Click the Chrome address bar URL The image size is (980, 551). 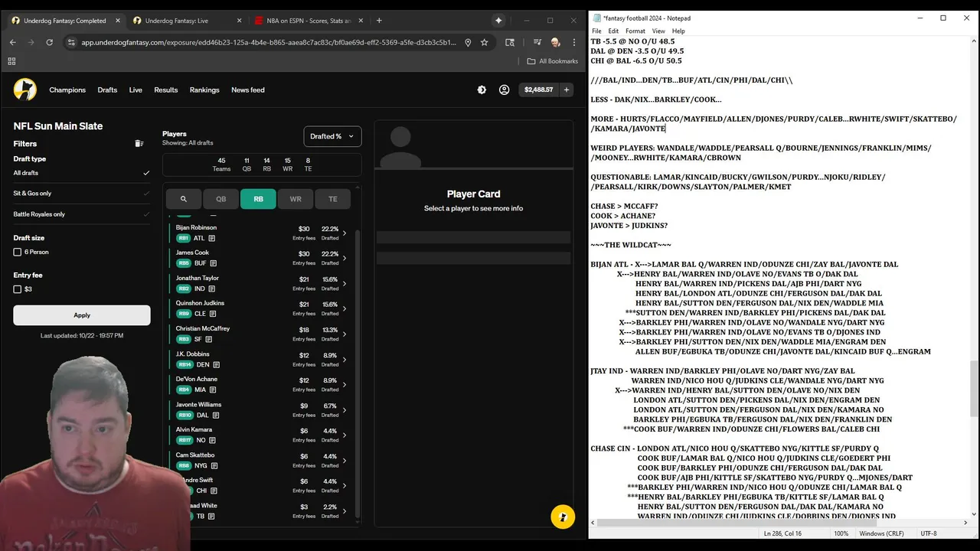[x=268, y=42]
